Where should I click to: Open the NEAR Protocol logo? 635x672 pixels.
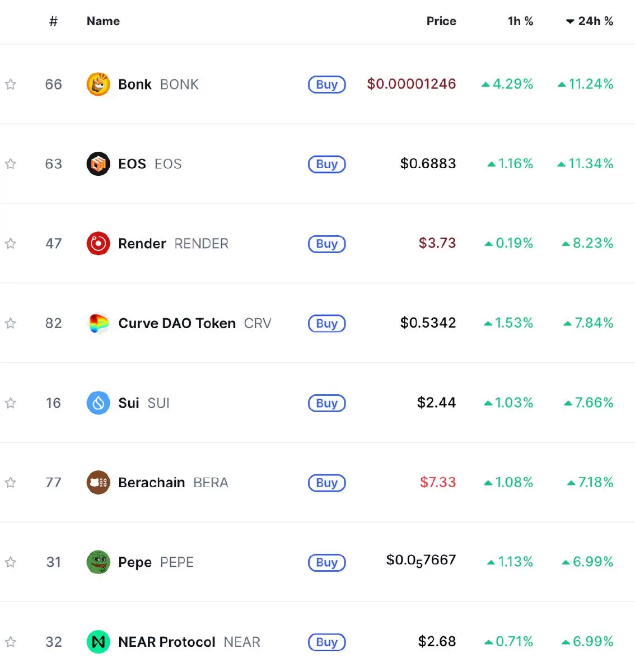tap(98, 642)
